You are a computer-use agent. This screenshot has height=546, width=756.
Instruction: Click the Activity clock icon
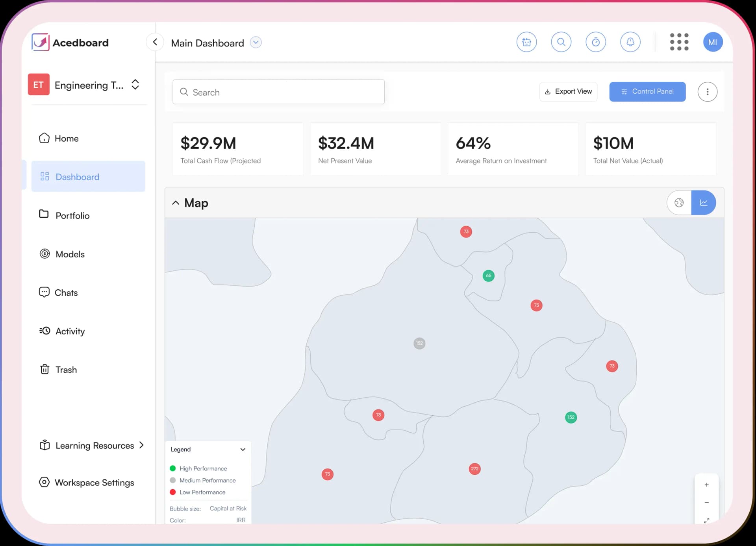(44, 331)
